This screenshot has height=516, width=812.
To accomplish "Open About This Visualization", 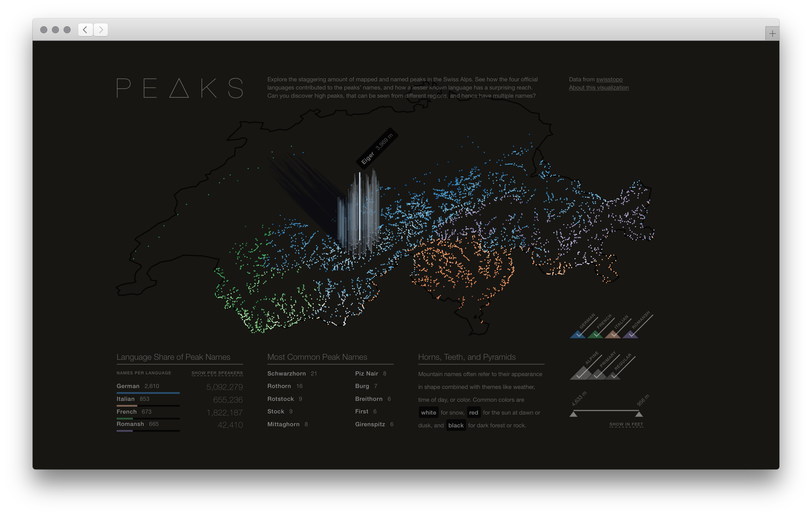I will [x=599, y=88].
